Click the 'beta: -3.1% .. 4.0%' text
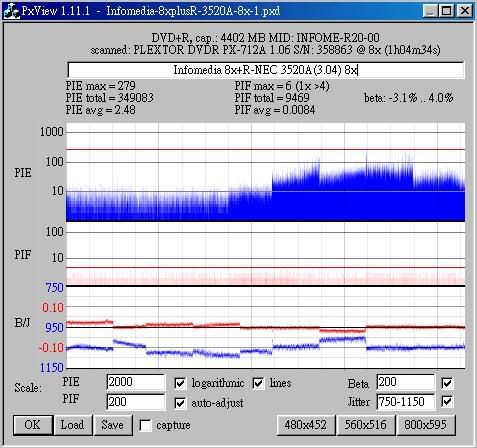This screenshot has width=477, height=448. coord(408,98)
